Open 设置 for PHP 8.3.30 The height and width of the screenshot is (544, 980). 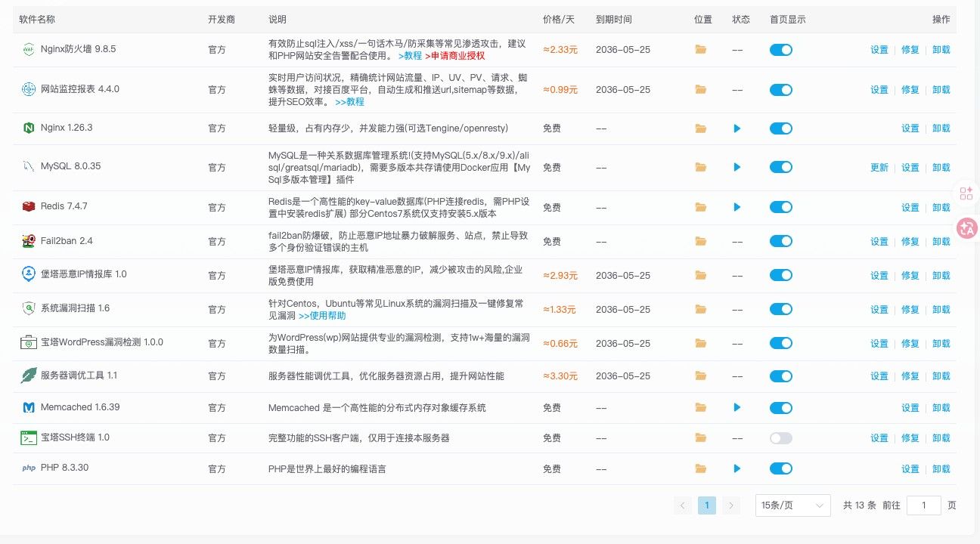910,469
